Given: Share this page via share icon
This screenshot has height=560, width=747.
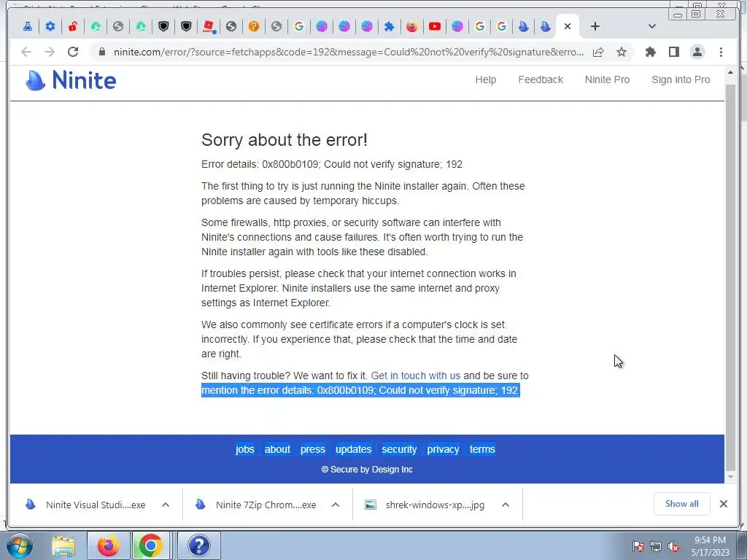Looking at the screenshot, I should [598, 52].
